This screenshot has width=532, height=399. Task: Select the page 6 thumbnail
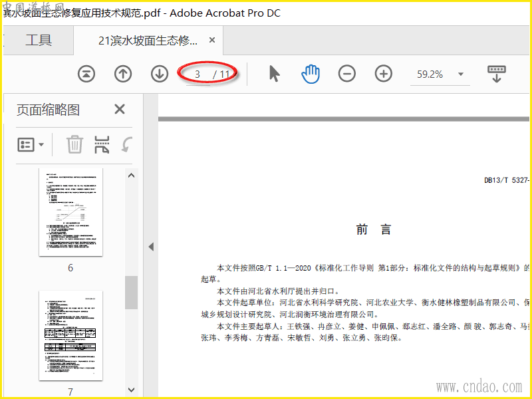70,211
